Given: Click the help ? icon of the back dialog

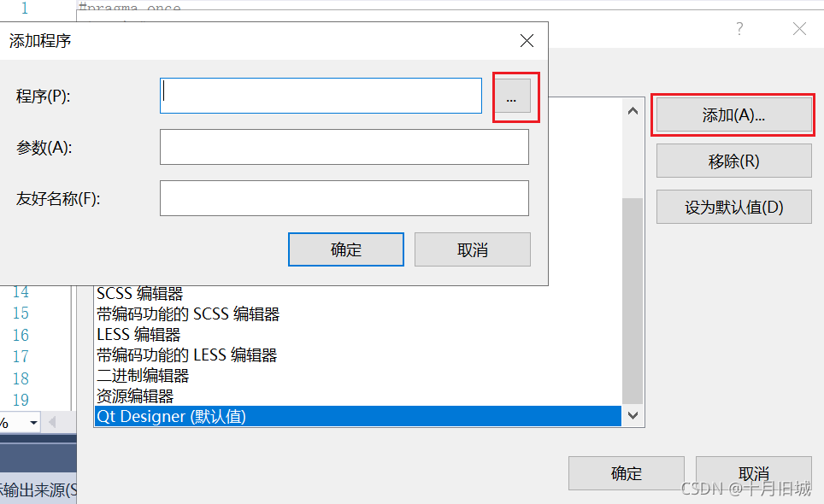Looking at the screenshot, I should 739,28.
